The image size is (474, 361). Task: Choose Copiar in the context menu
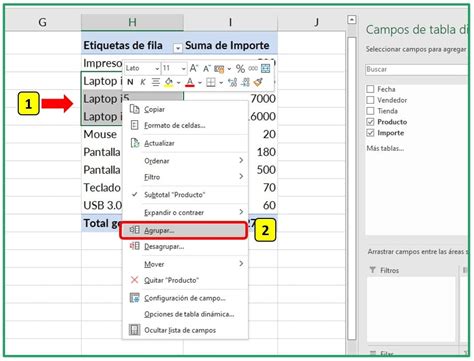(185, 109)
